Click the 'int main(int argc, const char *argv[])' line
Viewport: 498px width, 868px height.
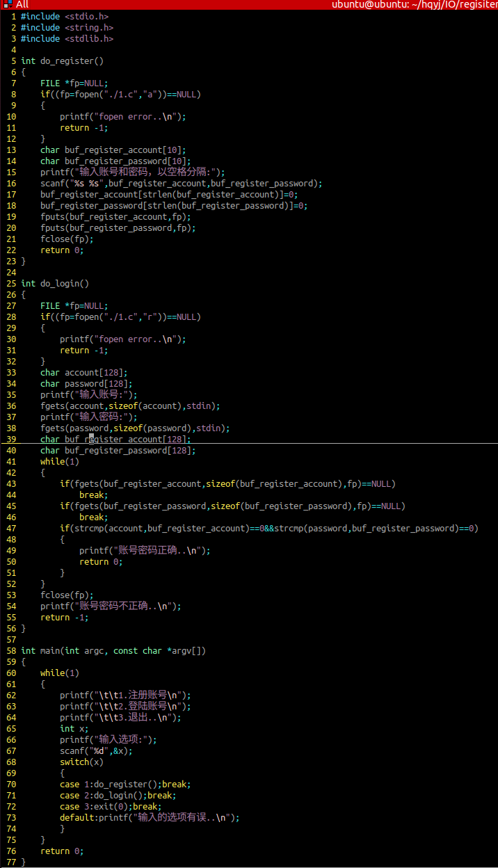(113, 651)
